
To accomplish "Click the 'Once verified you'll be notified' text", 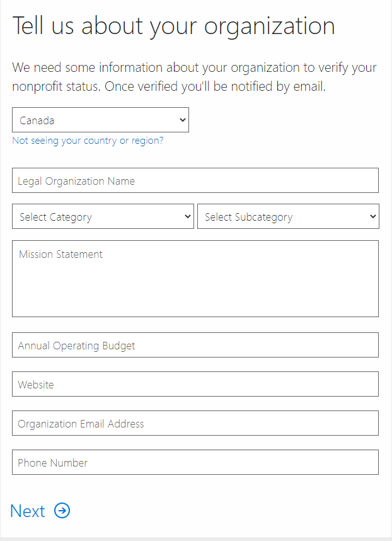I will point(214,86).
